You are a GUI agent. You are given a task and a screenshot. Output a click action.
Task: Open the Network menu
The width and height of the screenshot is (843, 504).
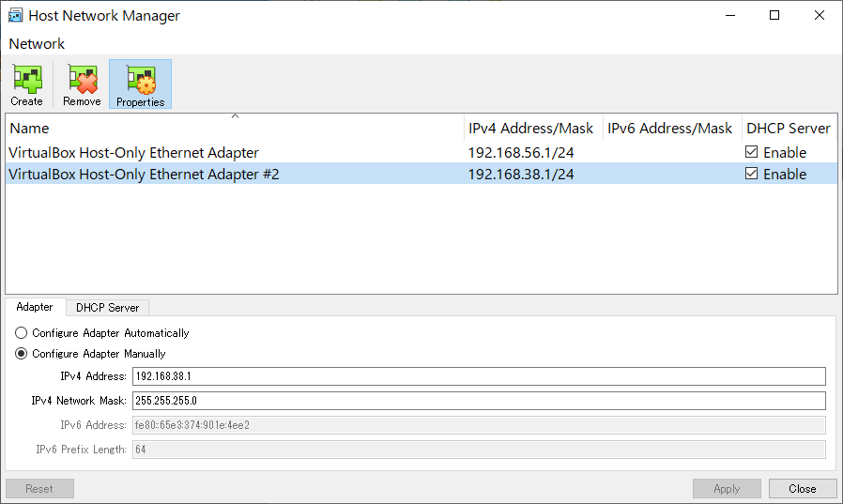37,43
